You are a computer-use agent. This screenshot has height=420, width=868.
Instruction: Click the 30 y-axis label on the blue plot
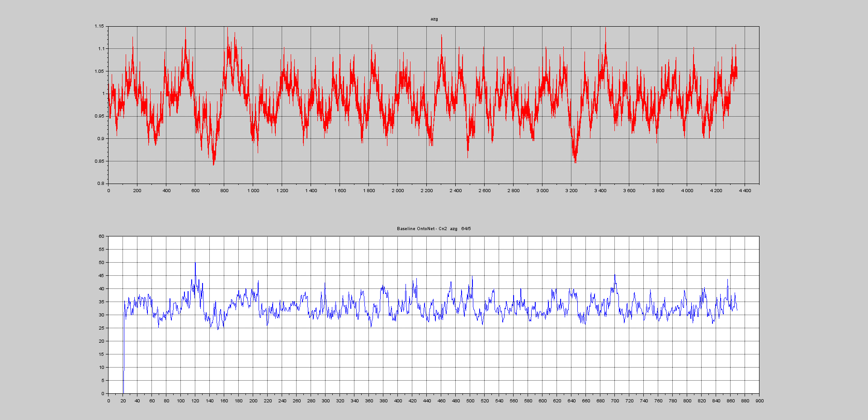[x=102, y=315]
